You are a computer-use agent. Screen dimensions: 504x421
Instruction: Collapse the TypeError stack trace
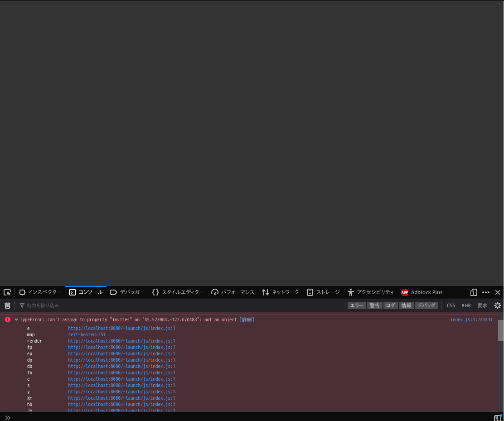[x=16, y=319]
